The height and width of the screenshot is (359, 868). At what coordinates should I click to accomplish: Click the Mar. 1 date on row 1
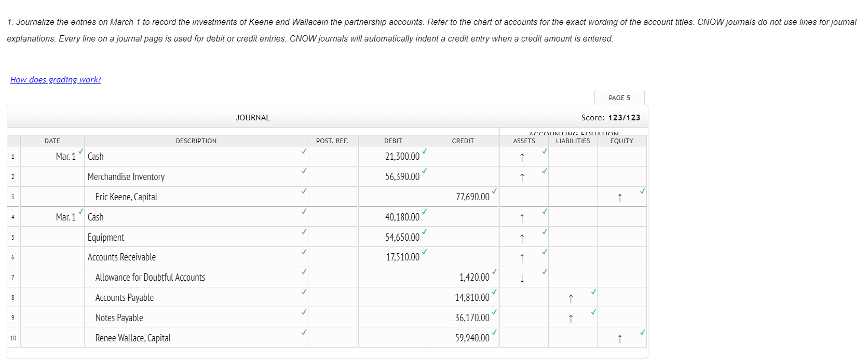[x=66, y=156]
